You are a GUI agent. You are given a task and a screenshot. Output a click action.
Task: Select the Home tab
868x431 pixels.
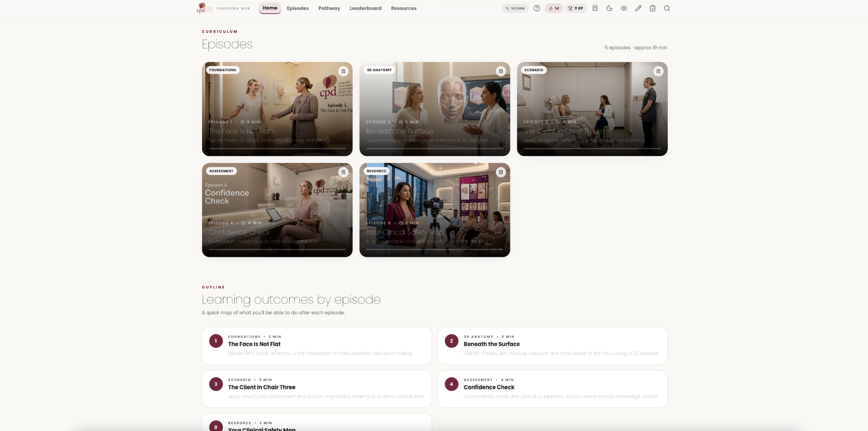pos(270,8)
